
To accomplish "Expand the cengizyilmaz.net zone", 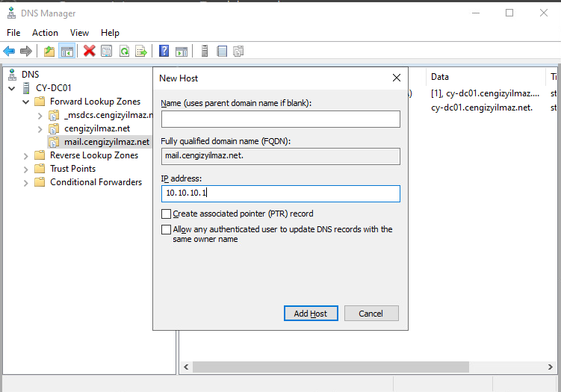I will click(40, 128).
